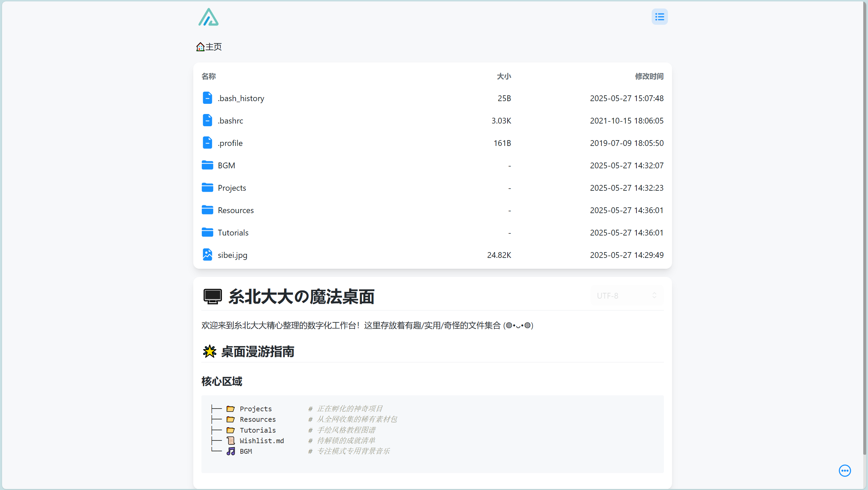Click the home icon in the breadcrumb
This screenshot has height=490, width=868.
(x=200, y=47)
